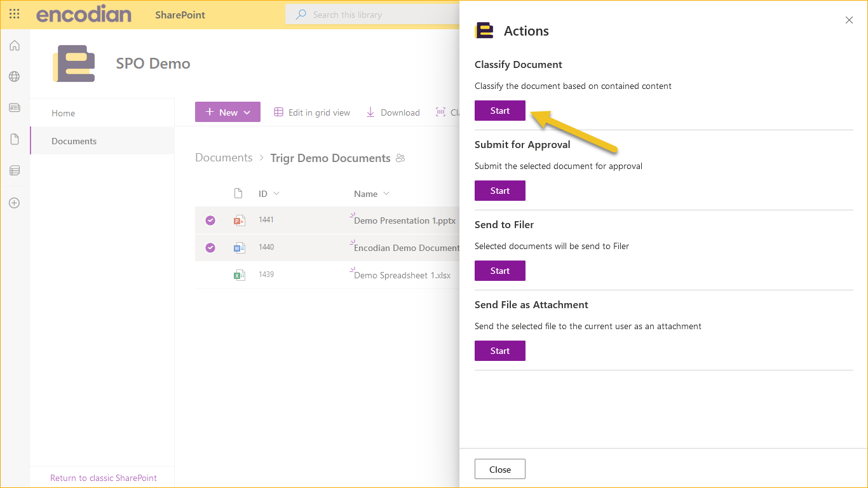The image size is (868, 488).
Task: Click Edit in grid view command
Action: coord(312,112)
